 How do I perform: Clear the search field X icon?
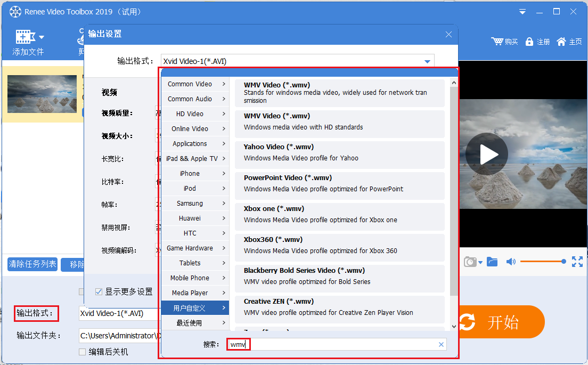click(x=441, y=344)
